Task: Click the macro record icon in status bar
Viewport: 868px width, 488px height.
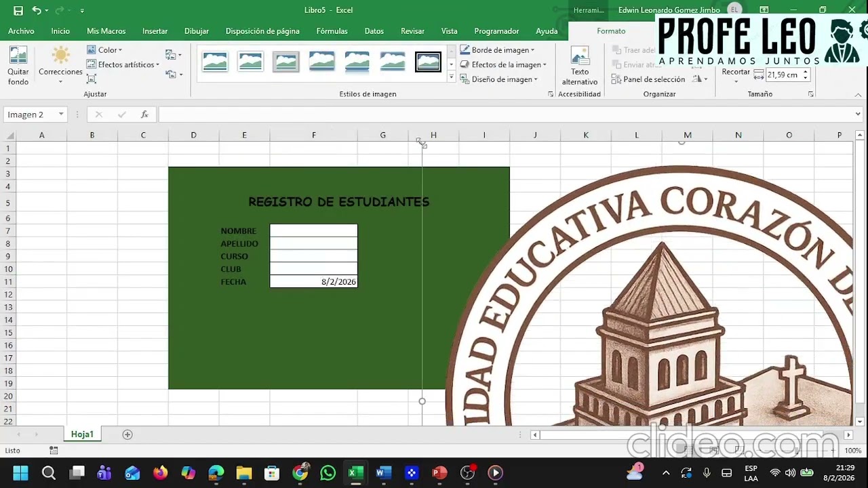Action: [x=54, y=451]
